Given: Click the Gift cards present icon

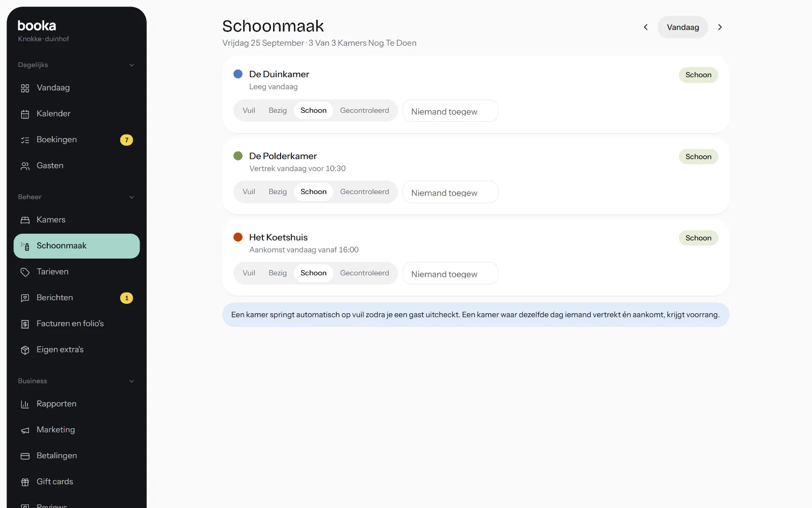Looking at the screenshot, I should (x=25, y=482).
